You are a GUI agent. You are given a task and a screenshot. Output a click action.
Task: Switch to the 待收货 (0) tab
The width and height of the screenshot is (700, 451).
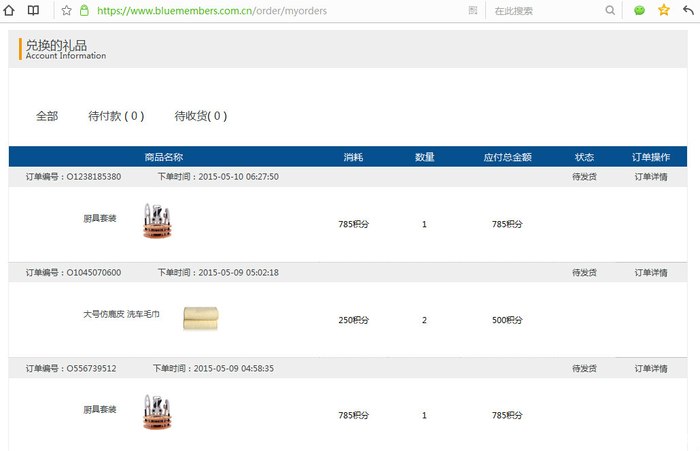tap(200, 116)
